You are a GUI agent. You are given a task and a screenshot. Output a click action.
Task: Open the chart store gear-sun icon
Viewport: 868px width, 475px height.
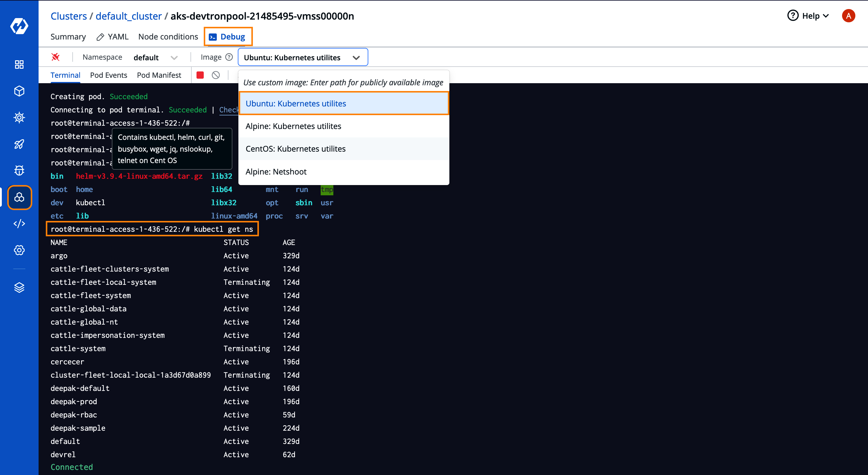click(x=19, y=118)
